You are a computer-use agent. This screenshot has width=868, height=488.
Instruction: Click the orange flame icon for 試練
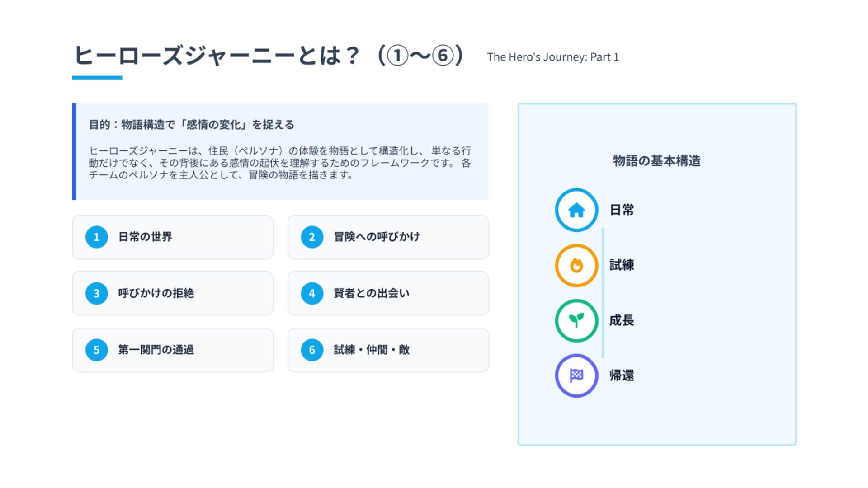[x=576, y=266]
